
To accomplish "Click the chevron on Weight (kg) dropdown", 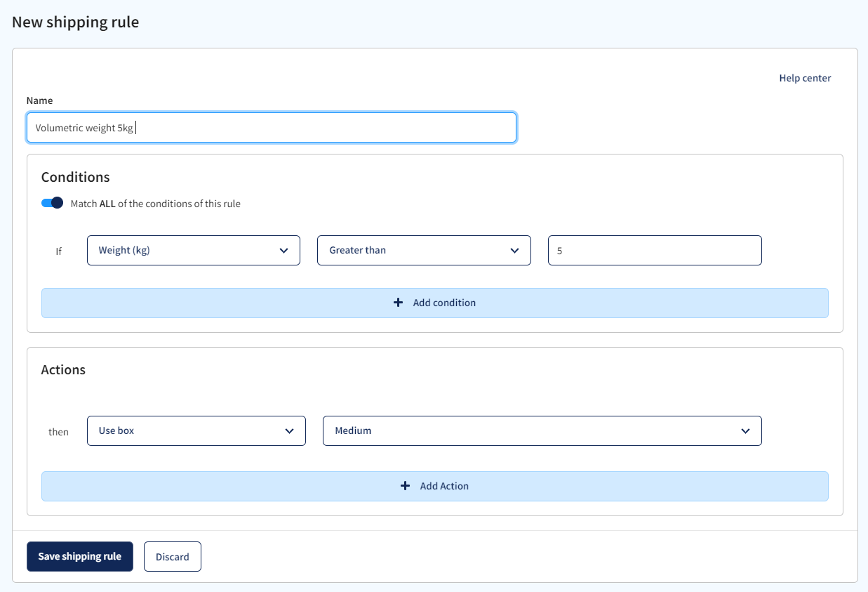I will [284, 250].
